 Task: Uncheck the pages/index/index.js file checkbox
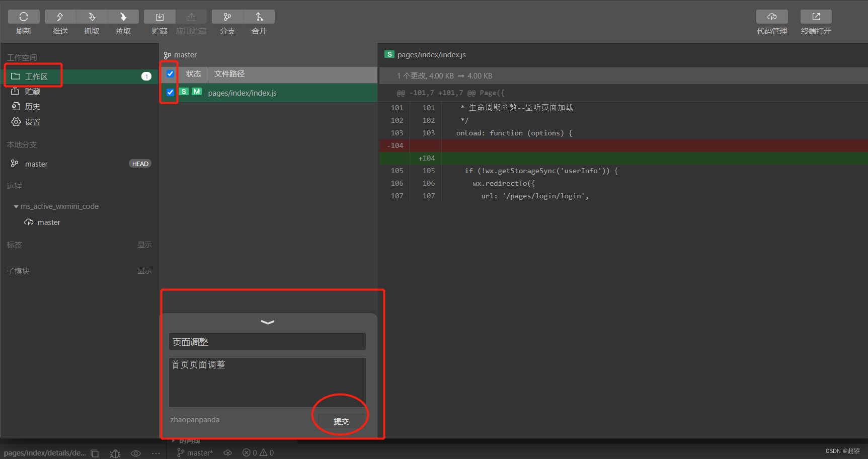point(170,93)
